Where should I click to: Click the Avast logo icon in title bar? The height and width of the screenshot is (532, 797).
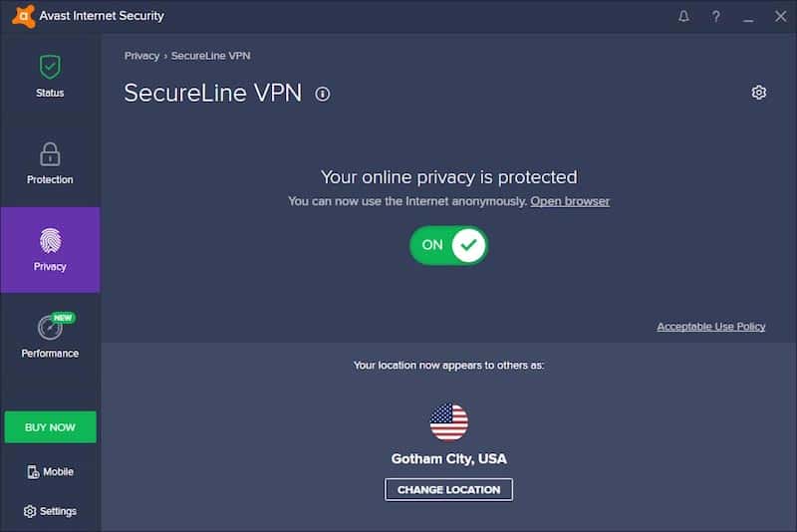[23, 16]
